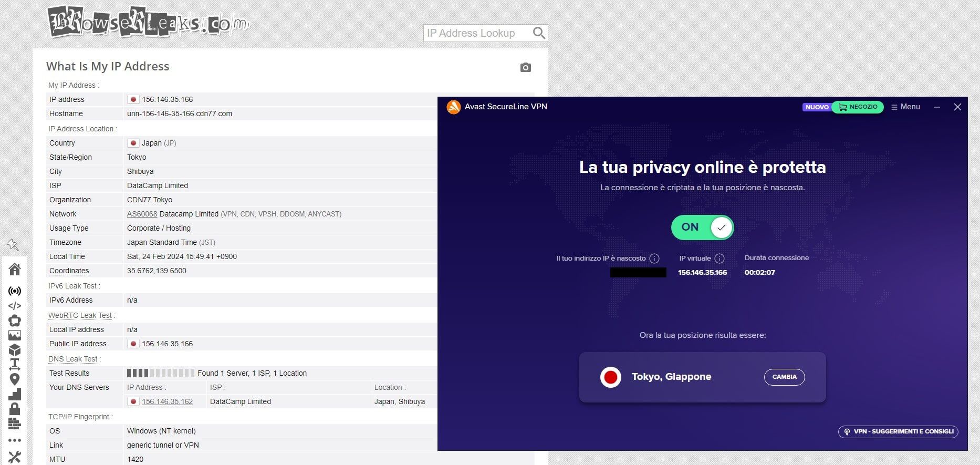
Task: Click the What Is My IP Address heading
Action: coord(108,66)
